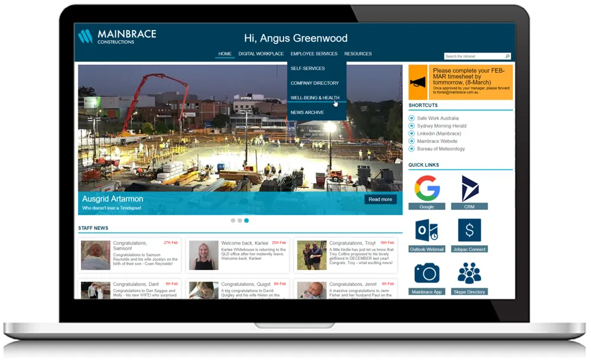
Task: Click the Hi, Angus Greenwood greeting
Action: (x=296, y=38)
